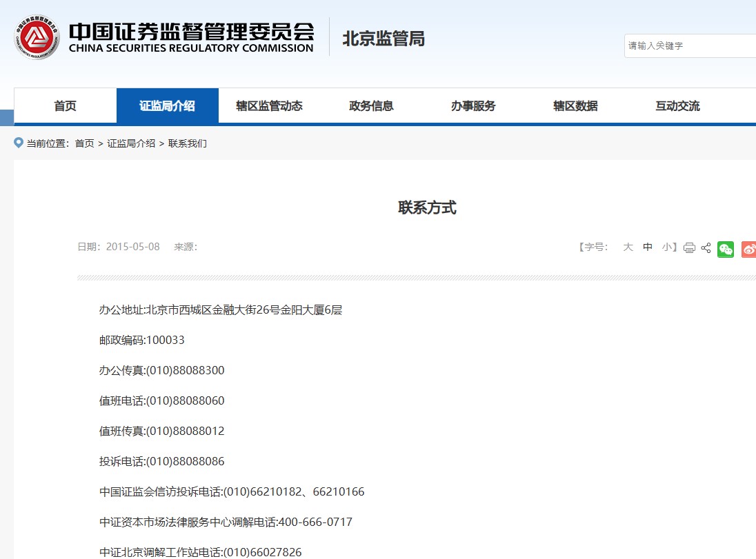Click the share icon
The image size is (756, 559).
tap(706, 247)
